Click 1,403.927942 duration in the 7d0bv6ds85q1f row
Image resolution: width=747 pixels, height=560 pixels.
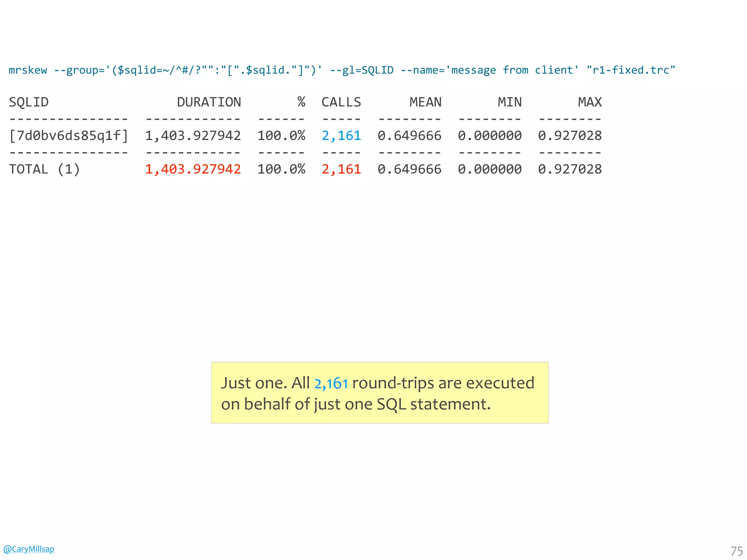193,136
